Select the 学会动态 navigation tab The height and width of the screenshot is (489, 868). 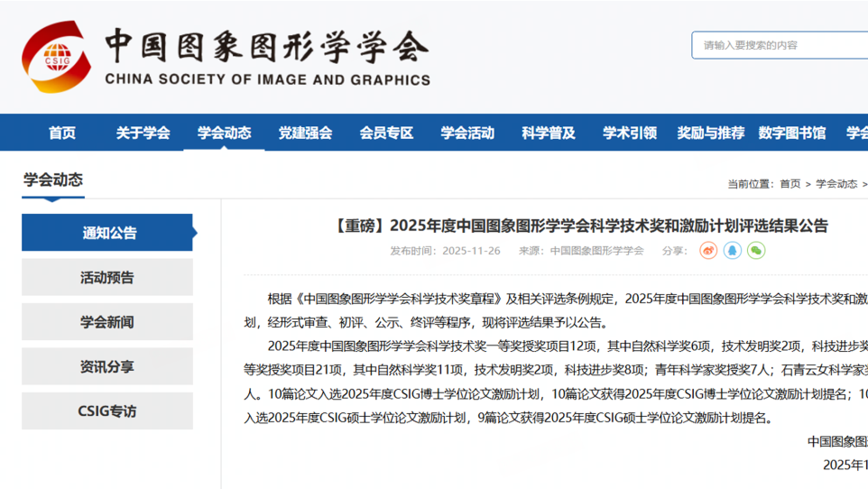tap(224, 133)
